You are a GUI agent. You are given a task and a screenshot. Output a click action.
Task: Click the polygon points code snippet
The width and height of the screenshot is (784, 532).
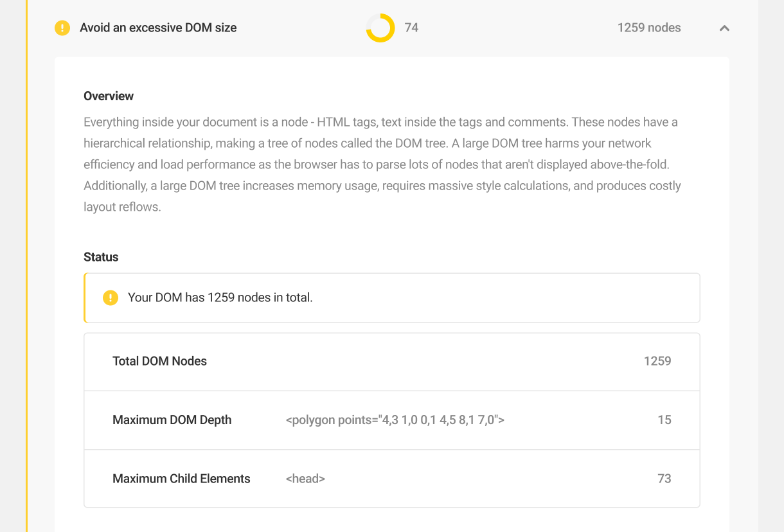[396, 420]
